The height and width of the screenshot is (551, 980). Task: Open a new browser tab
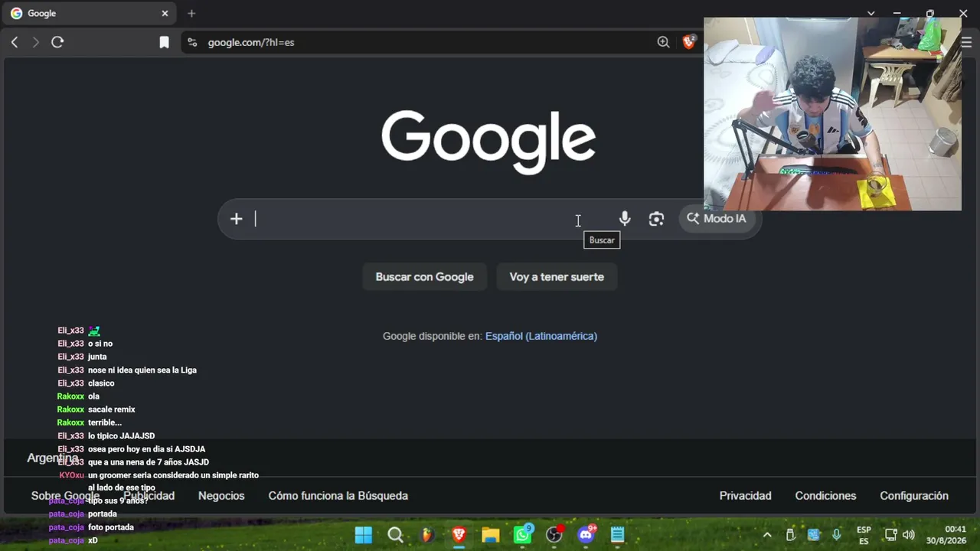pyautogui.click(x=191, y=13)
